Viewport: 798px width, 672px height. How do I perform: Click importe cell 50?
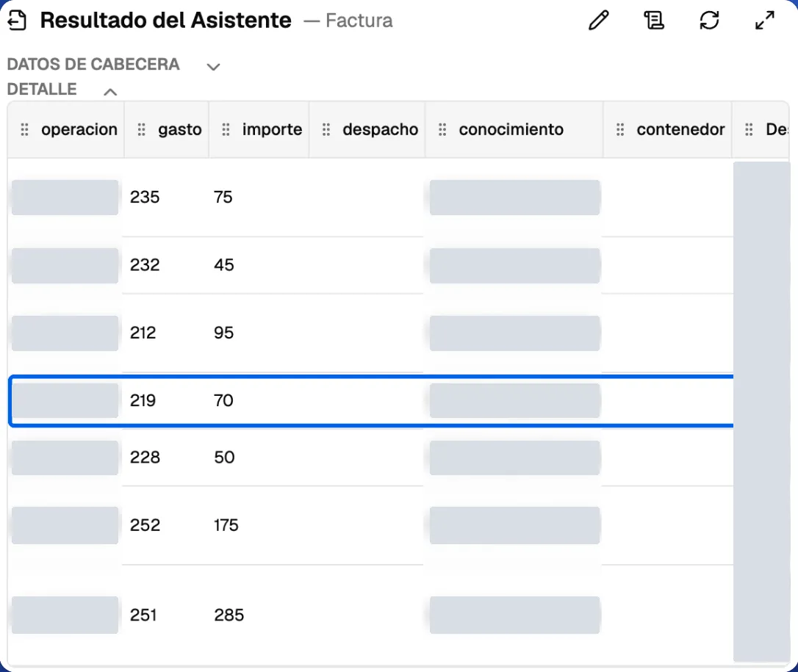224,458
